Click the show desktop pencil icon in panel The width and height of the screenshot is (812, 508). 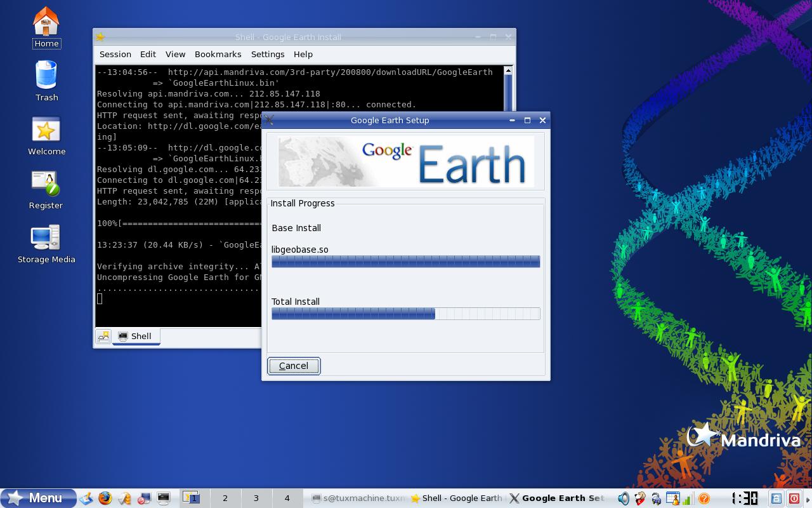point(86,498)
